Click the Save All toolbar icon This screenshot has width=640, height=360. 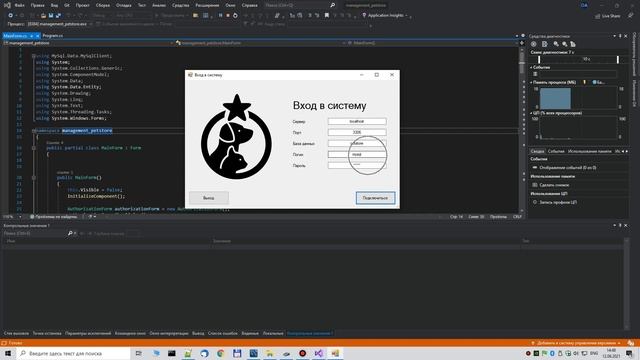pos(58,16)
